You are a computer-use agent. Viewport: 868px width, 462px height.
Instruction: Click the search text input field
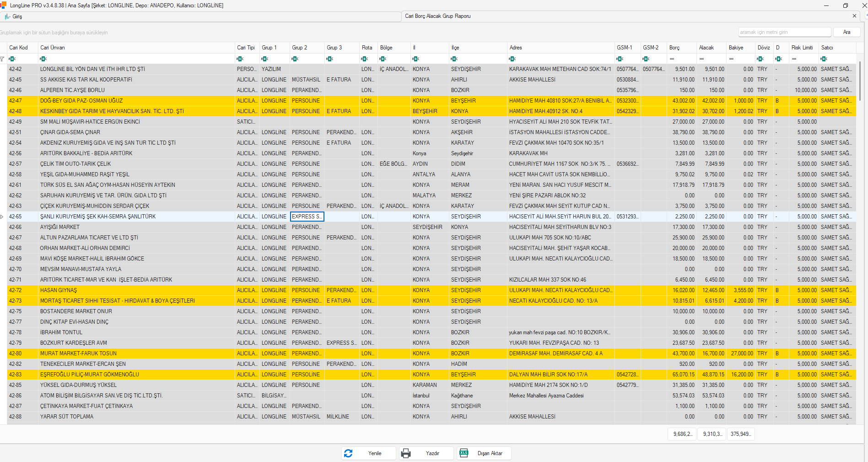(x=784, y=32)
